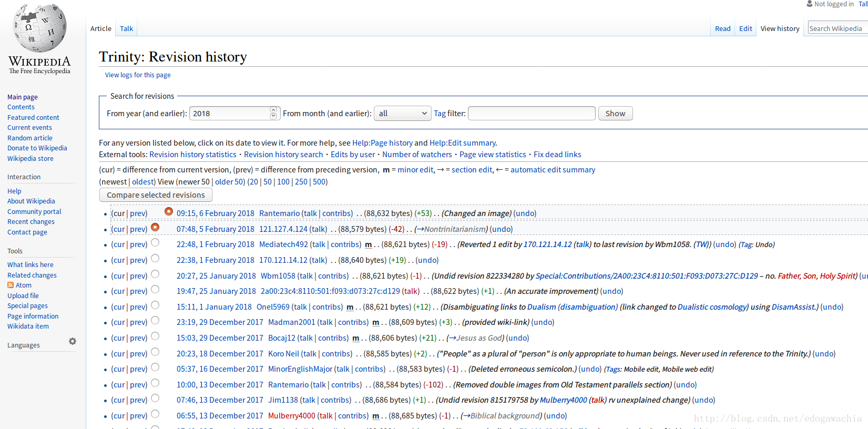Screen dimensions: 868x429
Task: Open Donate to Wikipedia link
Action: point(37,148)
